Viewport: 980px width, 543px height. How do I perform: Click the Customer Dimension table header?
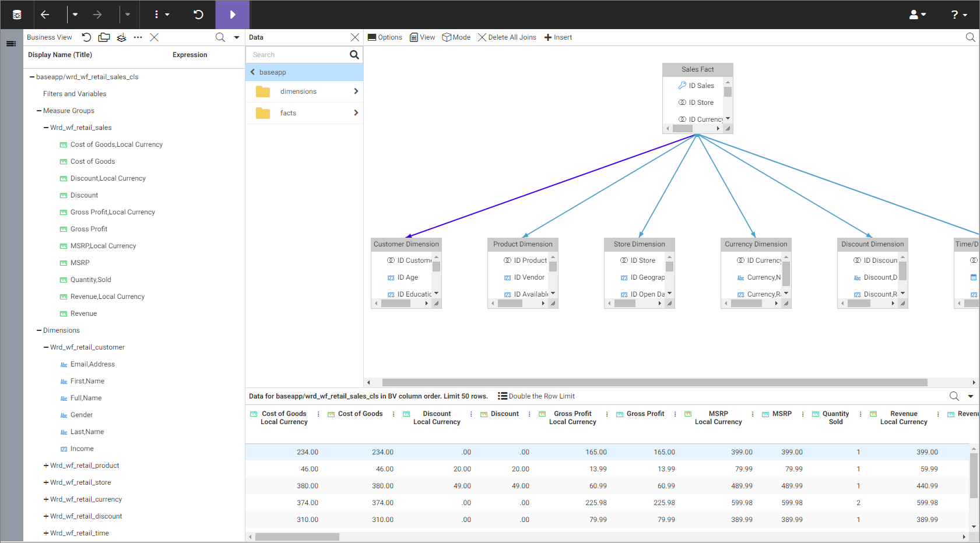[x=406, y=244]
